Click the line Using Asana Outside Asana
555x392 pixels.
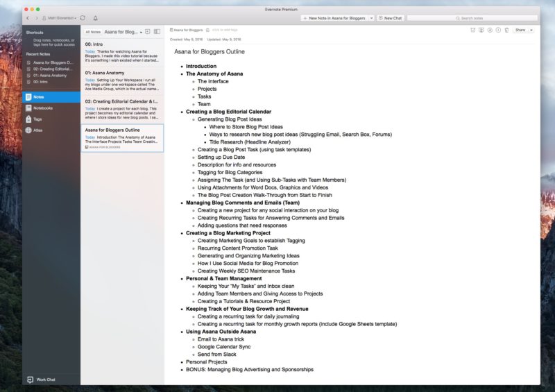[221, 332]
